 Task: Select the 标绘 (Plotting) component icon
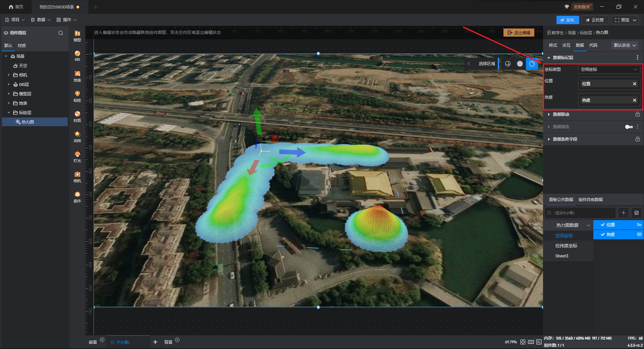click(x=77, y=96)
